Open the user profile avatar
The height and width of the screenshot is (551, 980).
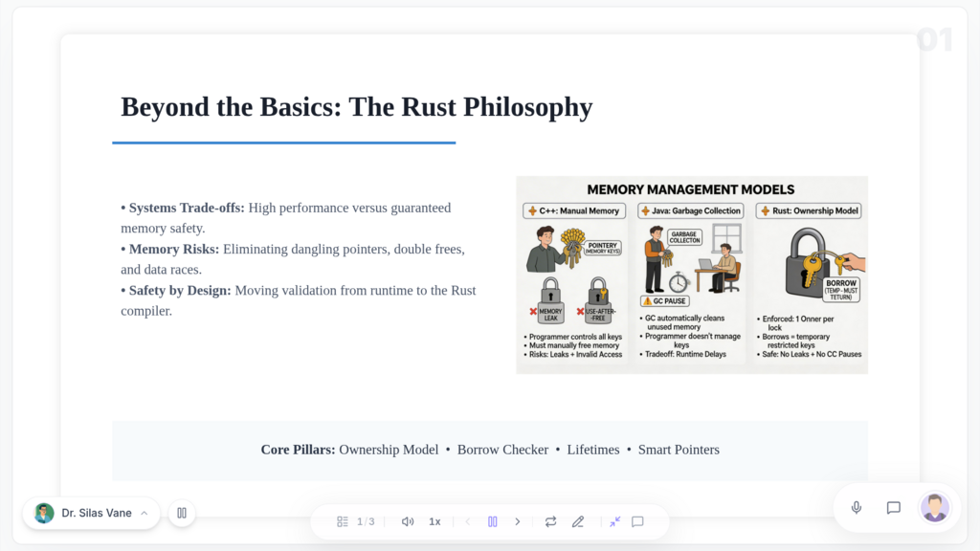click(934, 508)
